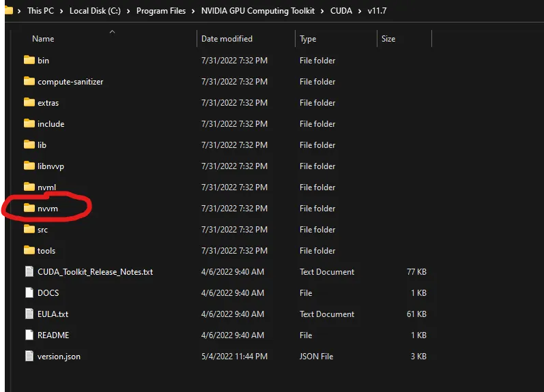Click the CUDA_Toolkit_Release_Notes.txt file icon
Image resolution: width=544 pixels, height=392 pixels.
pos(29,272)
